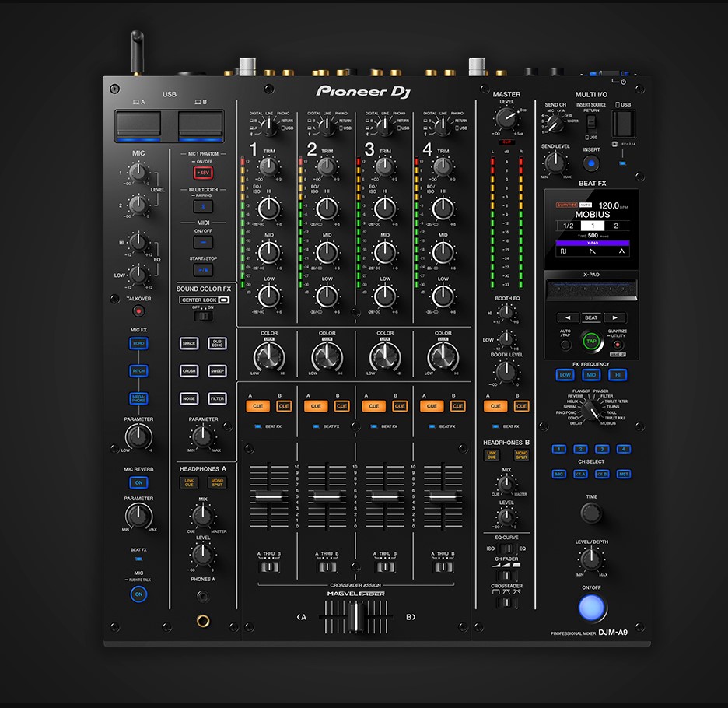Viewport: 728px width, 708px height.
Task: Click the CROSSFADER curve switch
Action: (x=506, y=602)
